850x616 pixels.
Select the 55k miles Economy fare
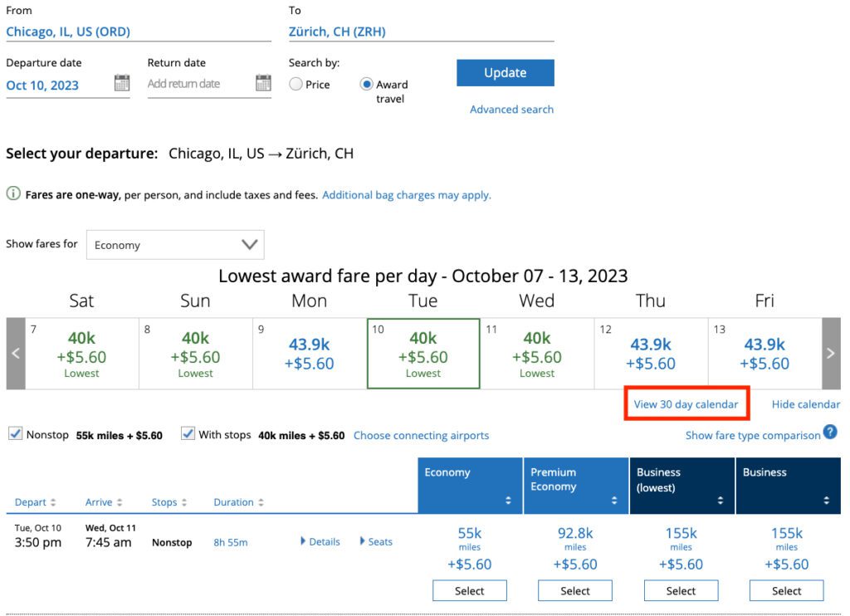[469, 591]
